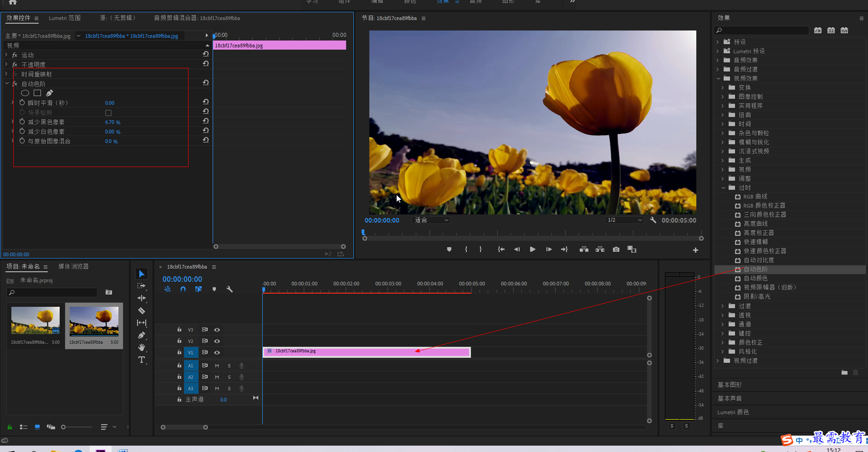Select the pink clip on V1 track

367,352
